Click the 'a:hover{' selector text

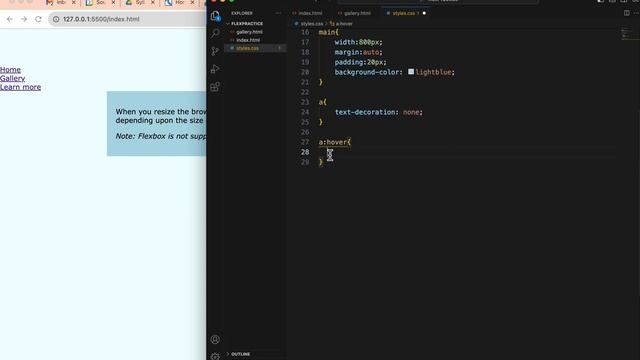click(334, 142)
